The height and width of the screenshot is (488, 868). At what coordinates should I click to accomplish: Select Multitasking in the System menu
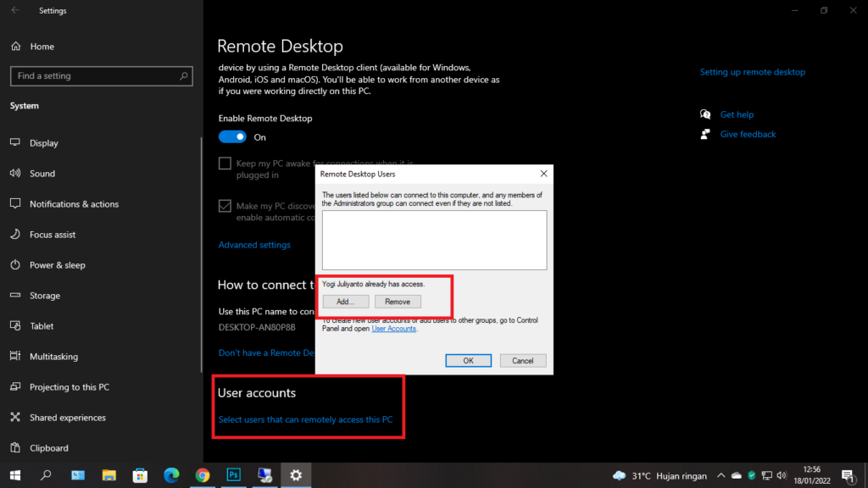(53, 357)
